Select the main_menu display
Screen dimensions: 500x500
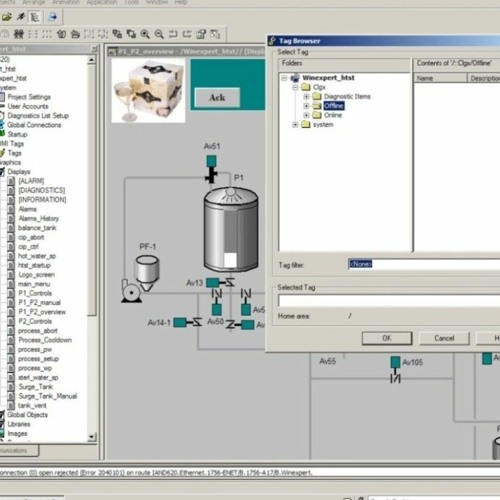34,284
